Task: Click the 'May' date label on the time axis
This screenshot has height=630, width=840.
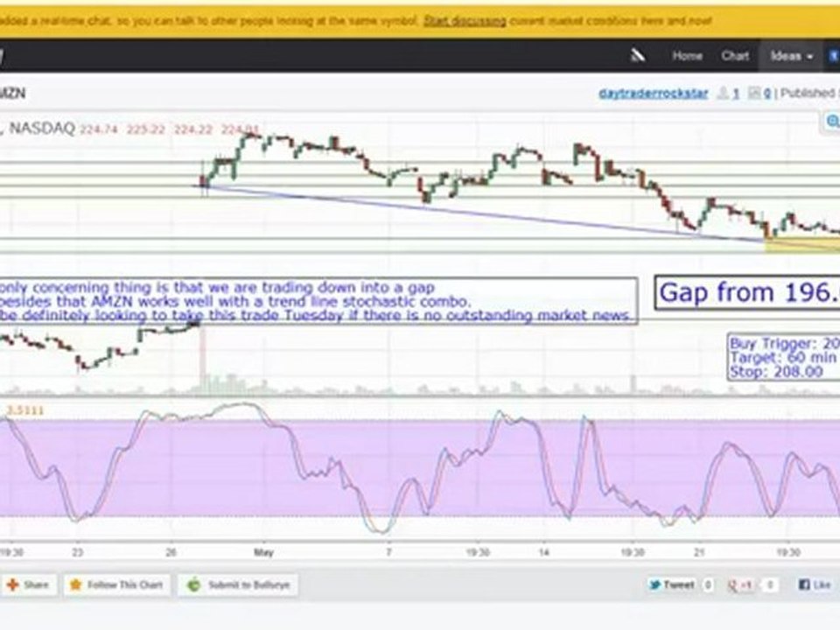Action: pos(263,552)
